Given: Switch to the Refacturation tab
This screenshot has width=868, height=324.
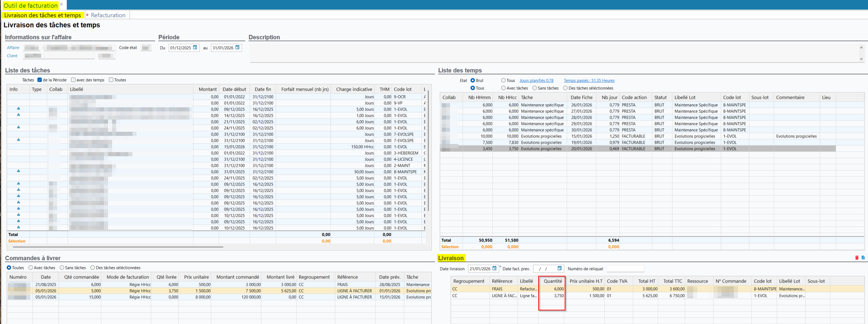Looking at the screenshot, I should (108, 15).
